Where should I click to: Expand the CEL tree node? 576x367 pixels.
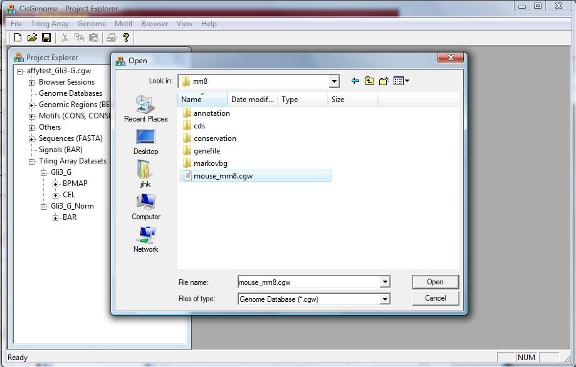point(55,195)
